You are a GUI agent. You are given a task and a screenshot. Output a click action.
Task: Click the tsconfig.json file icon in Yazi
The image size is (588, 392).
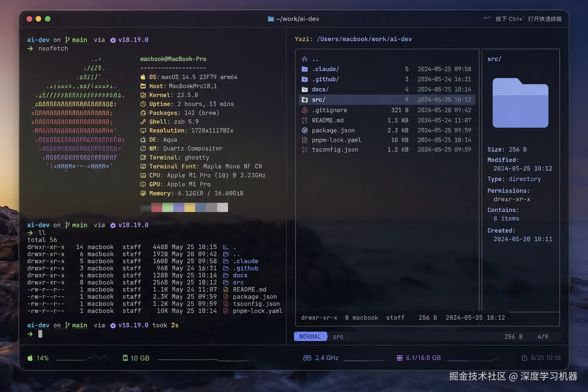(x=305, y=150)
